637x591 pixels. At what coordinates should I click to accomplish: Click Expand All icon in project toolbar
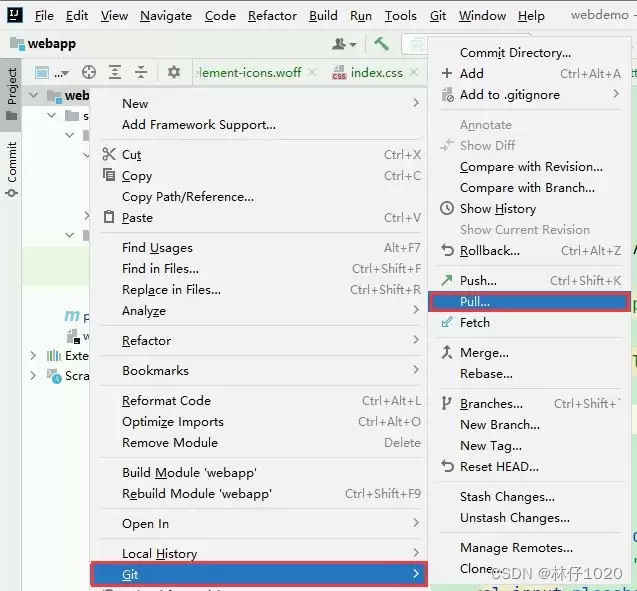(x=115, y=72)
